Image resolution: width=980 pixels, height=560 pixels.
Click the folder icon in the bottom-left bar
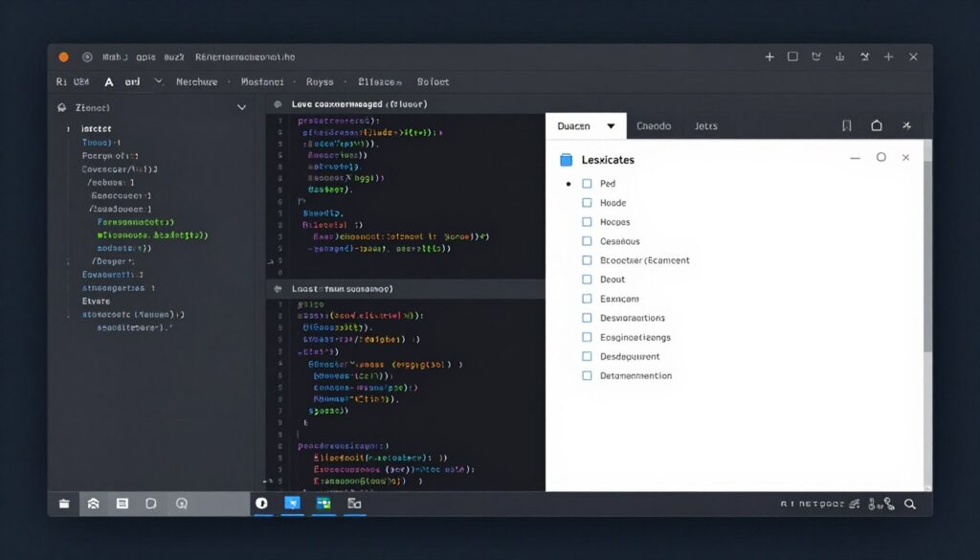pyautogui.click(x=64, y=504)
